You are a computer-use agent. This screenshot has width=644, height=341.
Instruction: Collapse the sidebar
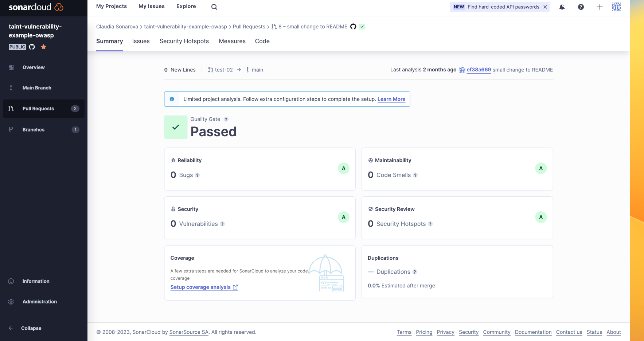click(26, 328)
